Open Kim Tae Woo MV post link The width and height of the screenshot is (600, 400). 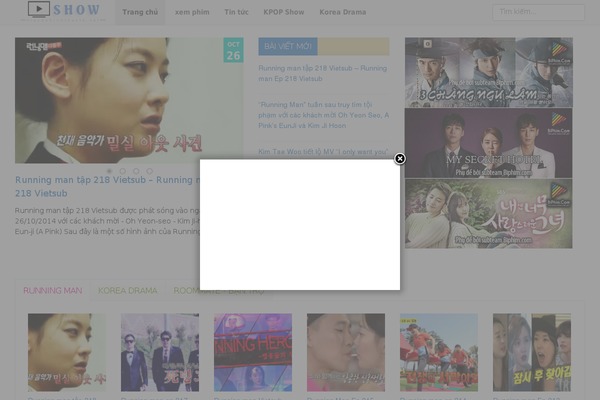pos(323,152)
